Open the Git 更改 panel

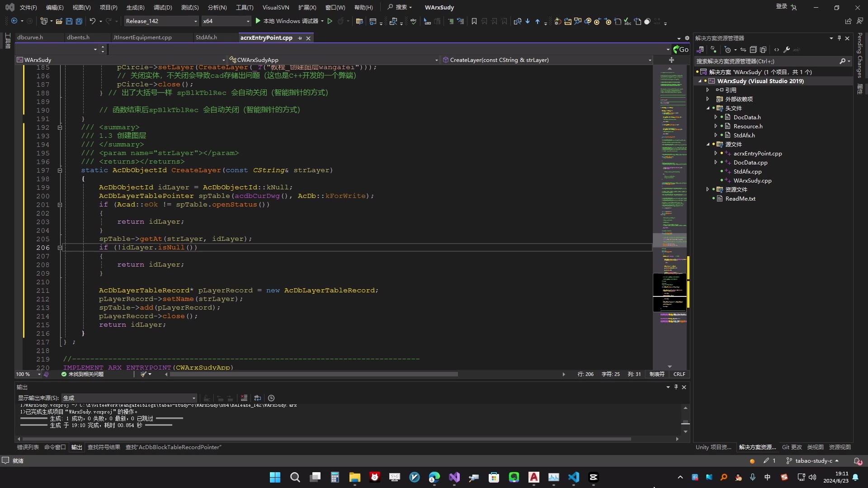(792, 447)
